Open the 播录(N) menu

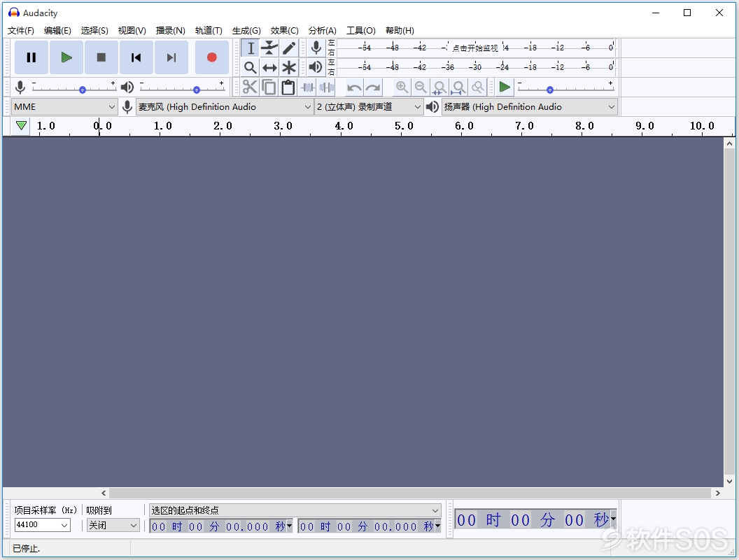point(170,31)
